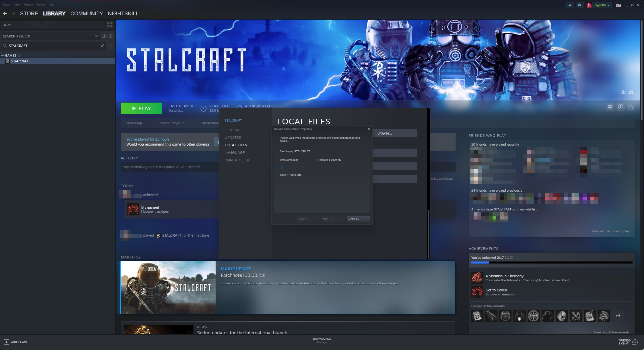Open advanced search filter options icon
The image size is (644, 350).
[110, 46]
